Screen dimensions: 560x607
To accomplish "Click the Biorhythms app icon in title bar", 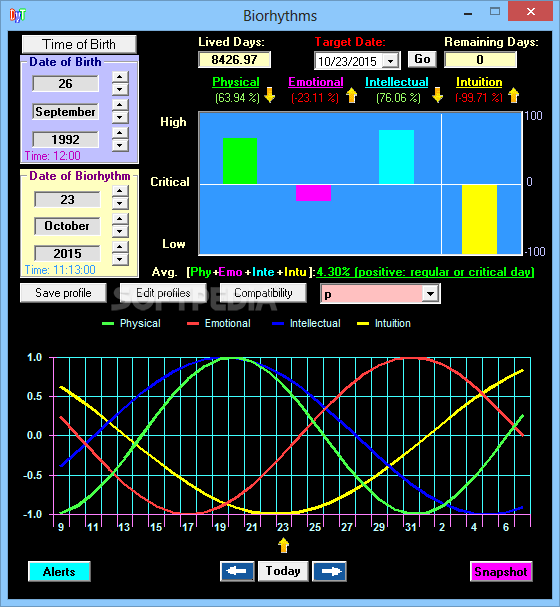I will pos(17,15).
